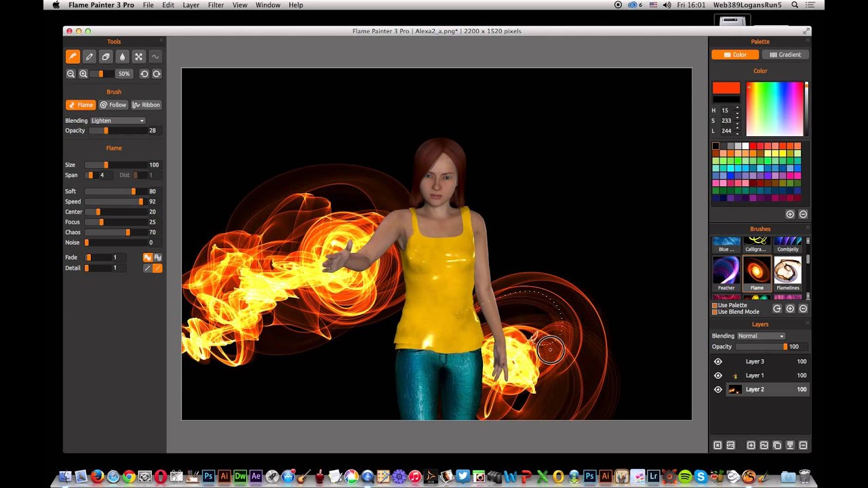Select the pencil tool in Tools panel
868x488 pixels.
89,57
